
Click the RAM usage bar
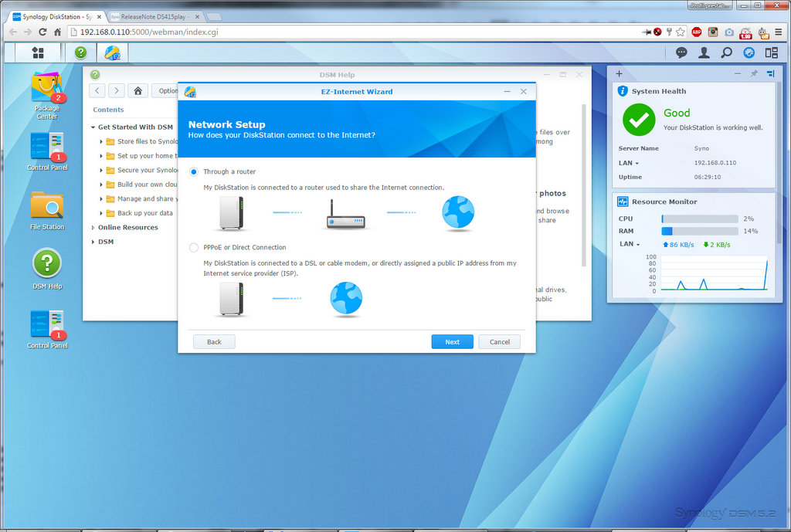pyautogui.click(x=700, y=231)
